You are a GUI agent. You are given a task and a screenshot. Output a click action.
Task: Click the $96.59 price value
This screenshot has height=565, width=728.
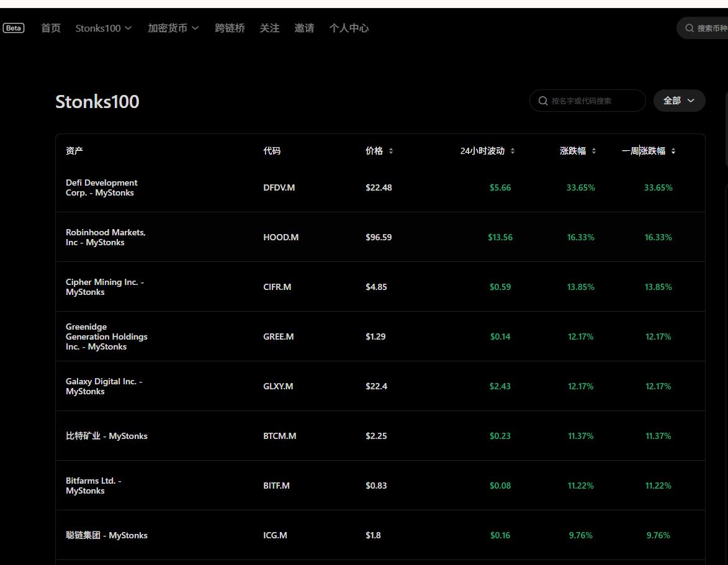tap(379, 237)
